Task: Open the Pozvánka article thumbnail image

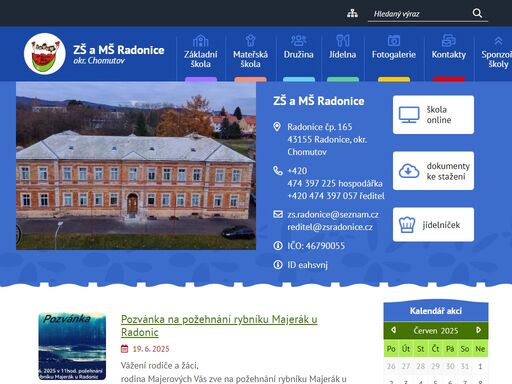Action: (72, 346)
